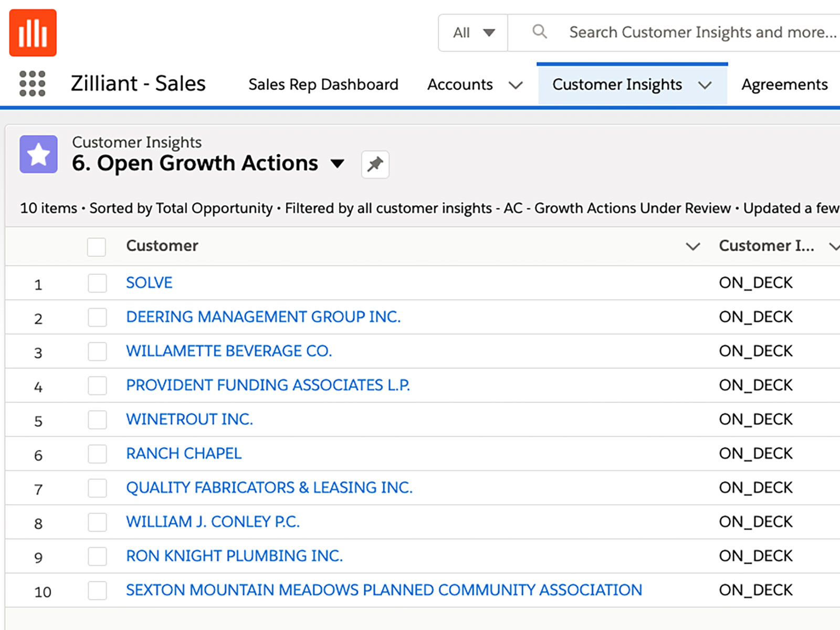Open the WILLAMETTE BEVERAGE CO. customer link

pyautogui.click(x=229, y=351)
